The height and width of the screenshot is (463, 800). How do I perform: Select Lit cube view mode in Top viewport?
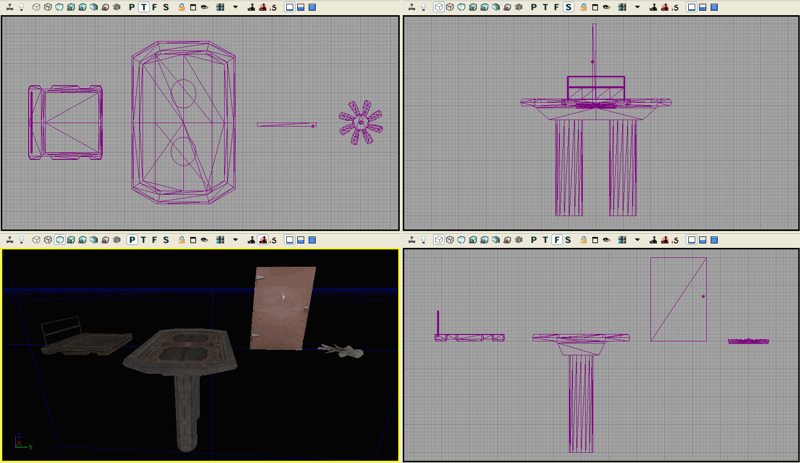tap(71, 7)
